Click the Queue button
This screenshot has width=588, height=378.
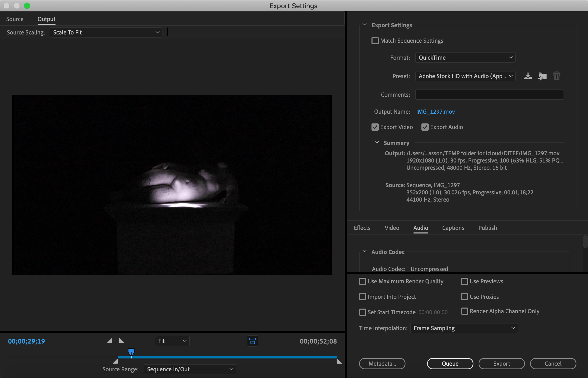(x=450, y=363)
